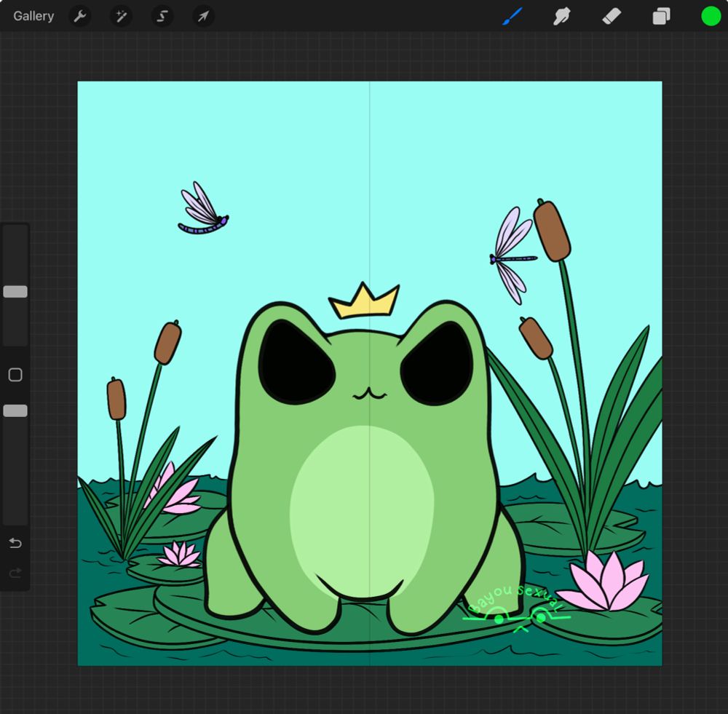Open the green active color swatch
Viewport: 728px width, 714px height.
tap(711, 16)
